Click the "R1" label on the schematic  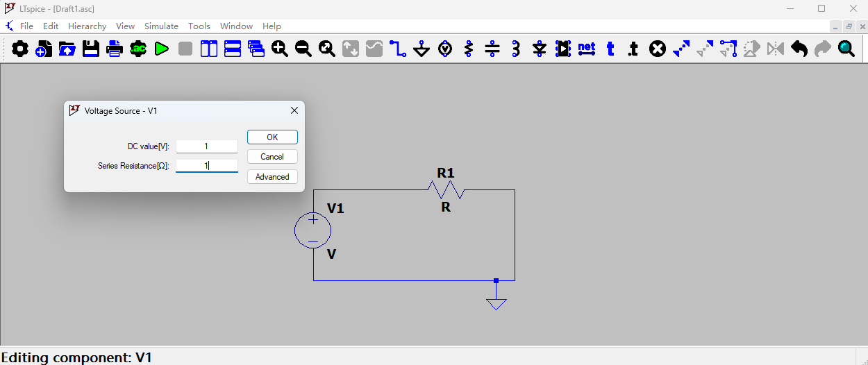[x=446, y=173]
